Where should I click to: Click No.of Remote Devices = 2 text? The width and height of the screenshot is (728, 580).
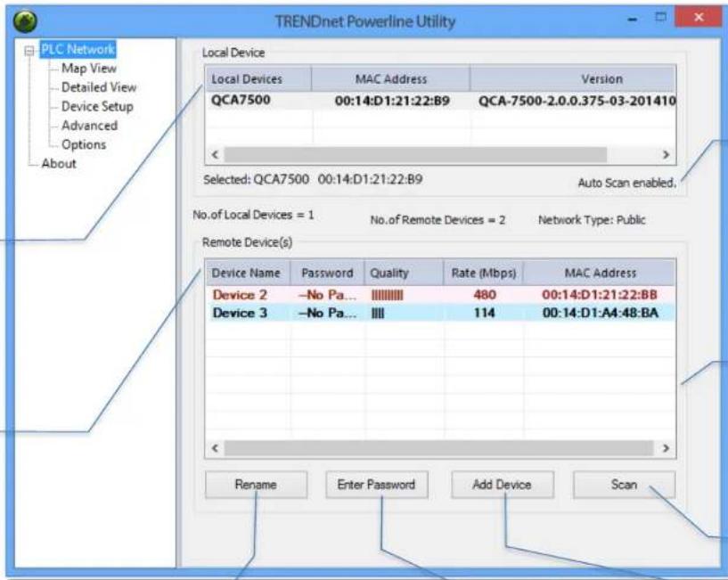(438, 220)
